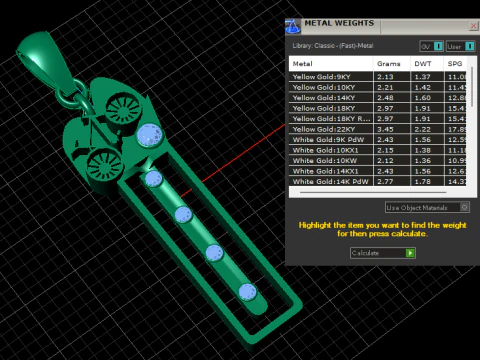Click the 2.21 grams value
The width and height of the screenshot is (480, 360).
click(385, 87)
